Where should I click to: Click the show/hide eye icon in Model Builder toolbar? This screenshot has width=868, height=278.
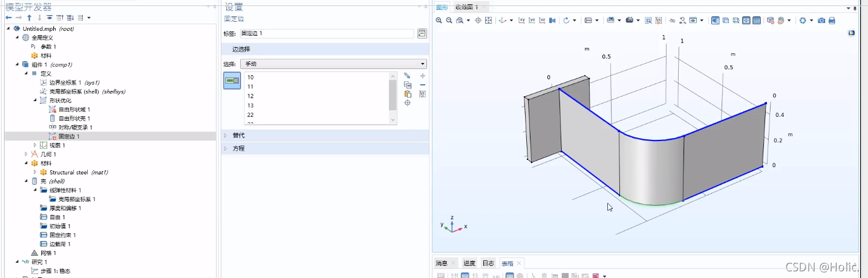tap(49, 18)
